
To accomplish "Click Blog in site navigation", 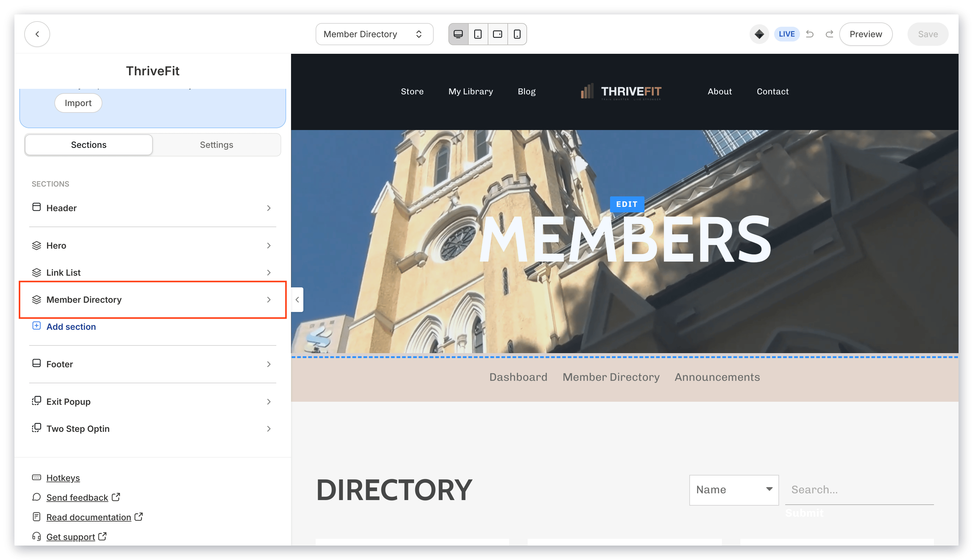I will click(526, 92).
